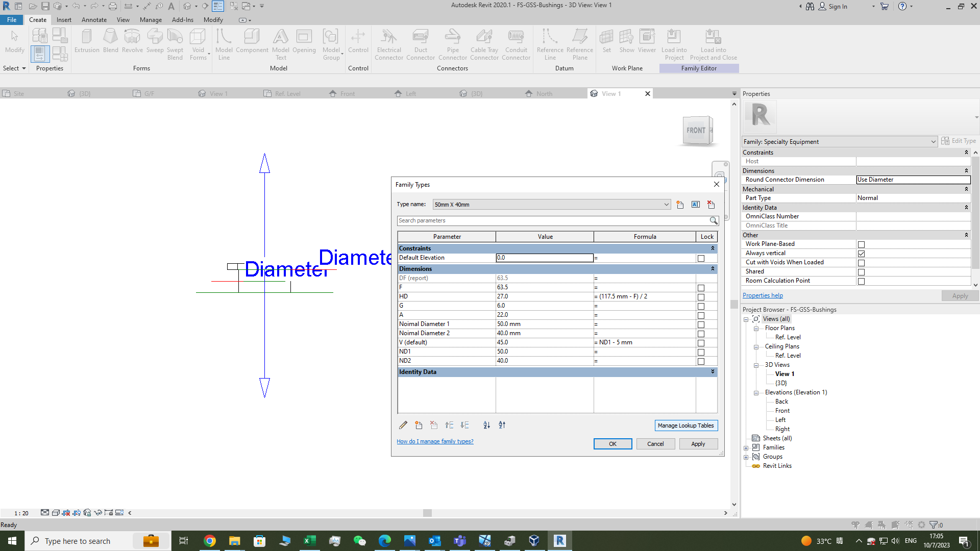Collapse the Dimensions parameter section

pos(713,269)
